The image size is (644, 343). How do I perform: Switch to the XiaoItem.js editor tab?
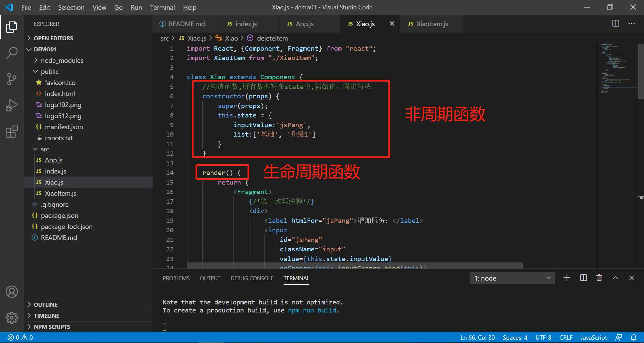431,24
